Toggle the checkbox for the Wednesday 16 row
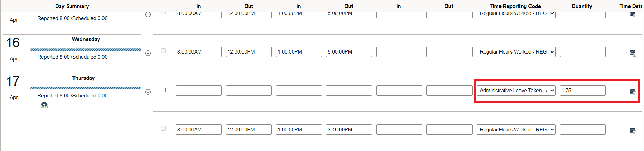Screen dimensions: 644x151 pyautogui.click(x=164, y=51)
